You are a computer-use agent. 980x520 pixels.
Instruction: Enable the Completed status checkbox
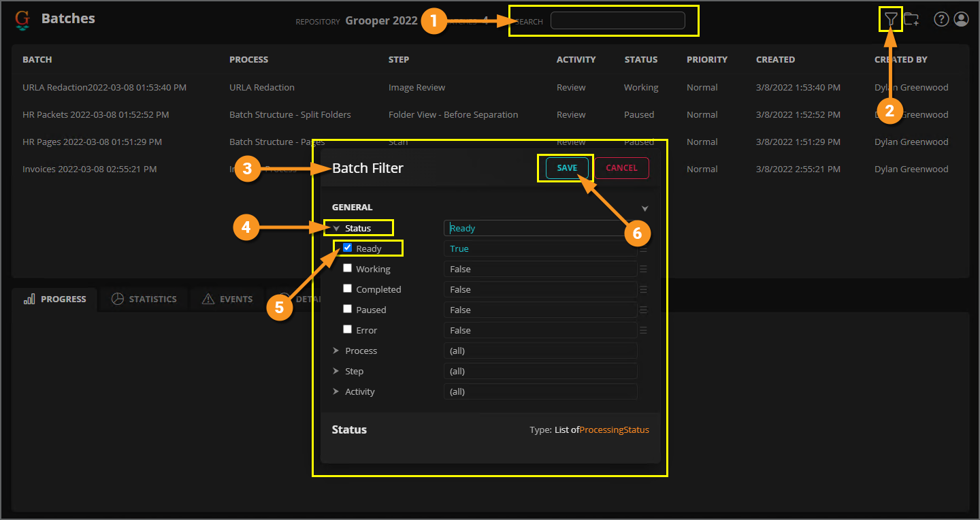click(x=347, y=289)
